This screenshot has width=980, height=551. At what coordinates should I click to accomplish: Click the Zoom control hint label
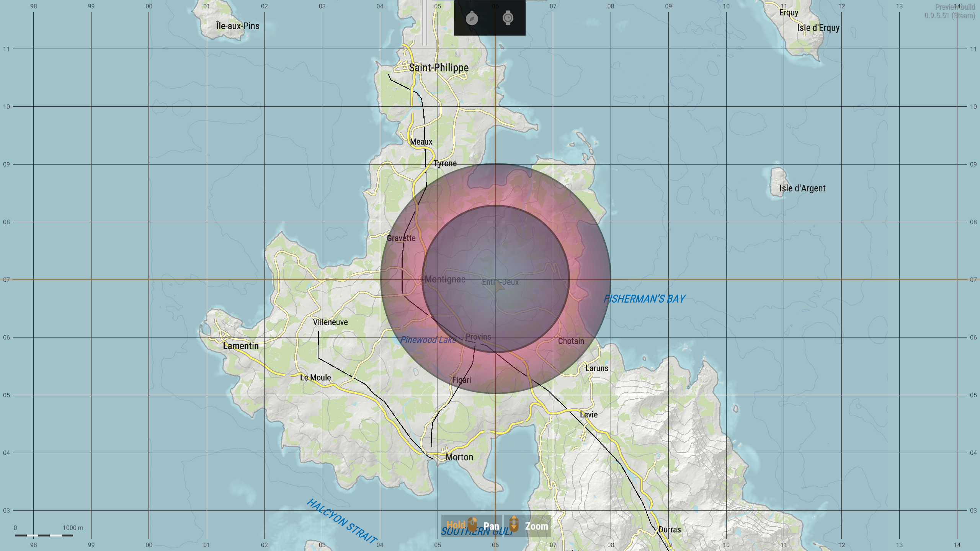point(536,527)
